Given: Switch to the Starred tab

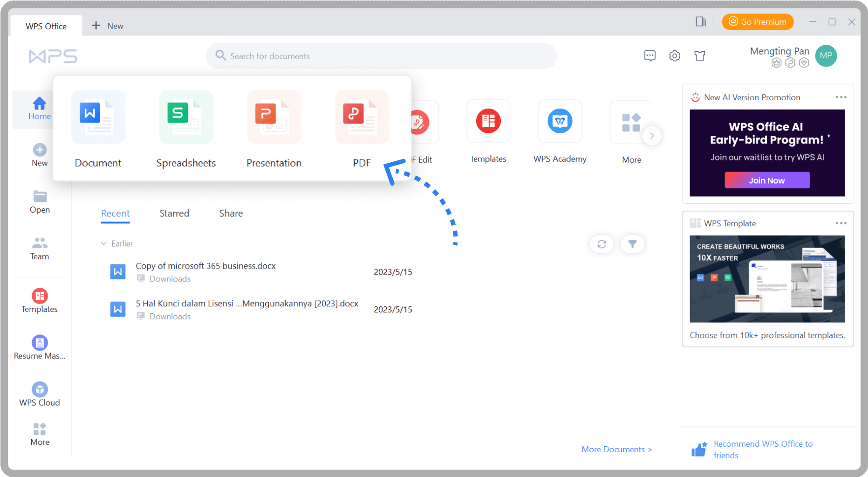Looking at the screenshot, I should pyautogui.click(x=174, y=213).
